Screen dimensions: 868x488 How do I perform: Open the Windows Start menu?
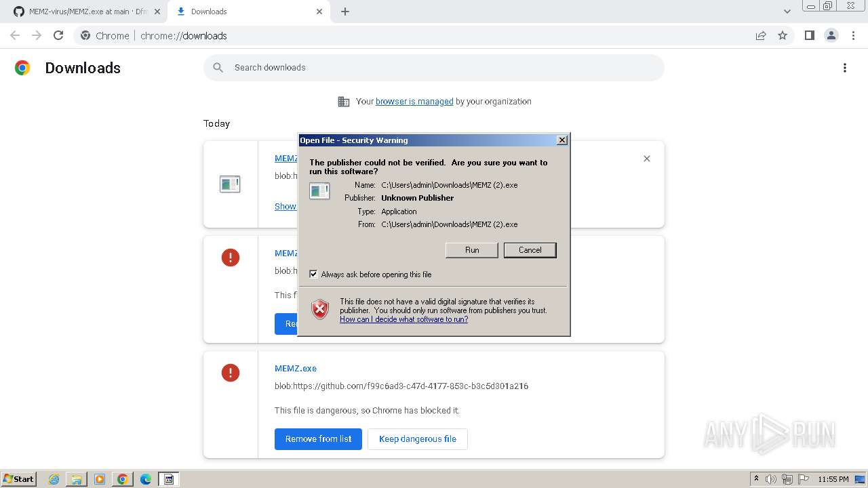click(x=19, y=479)
